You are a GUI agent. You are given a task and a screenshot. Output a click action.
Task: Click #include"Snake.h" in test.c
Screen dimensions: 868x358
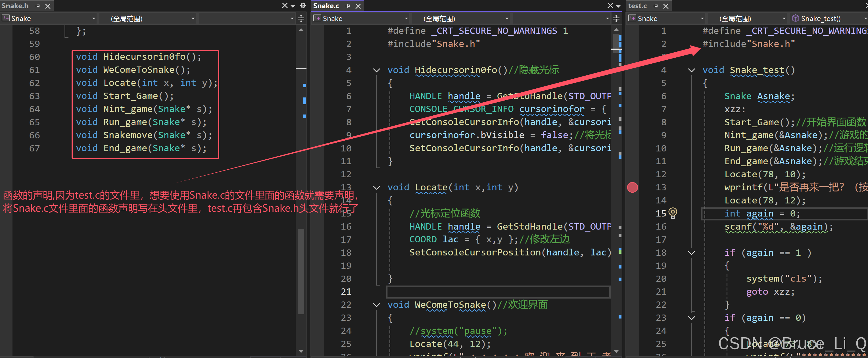(x=749, y=44)
